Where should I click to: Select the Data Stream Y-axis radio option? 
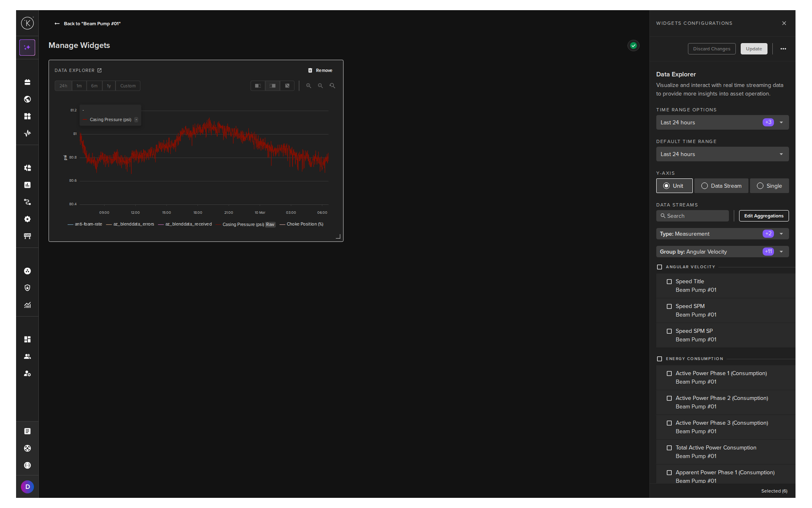point(721,186)
